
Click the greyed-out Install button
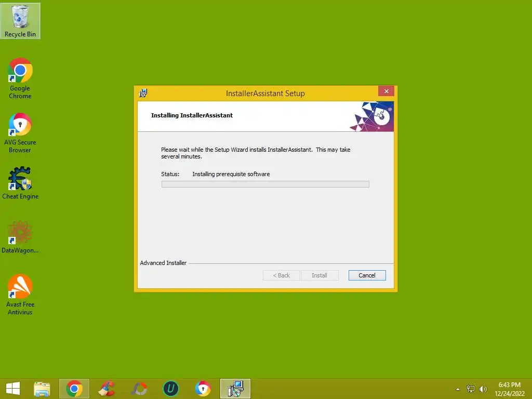[320, 275]
